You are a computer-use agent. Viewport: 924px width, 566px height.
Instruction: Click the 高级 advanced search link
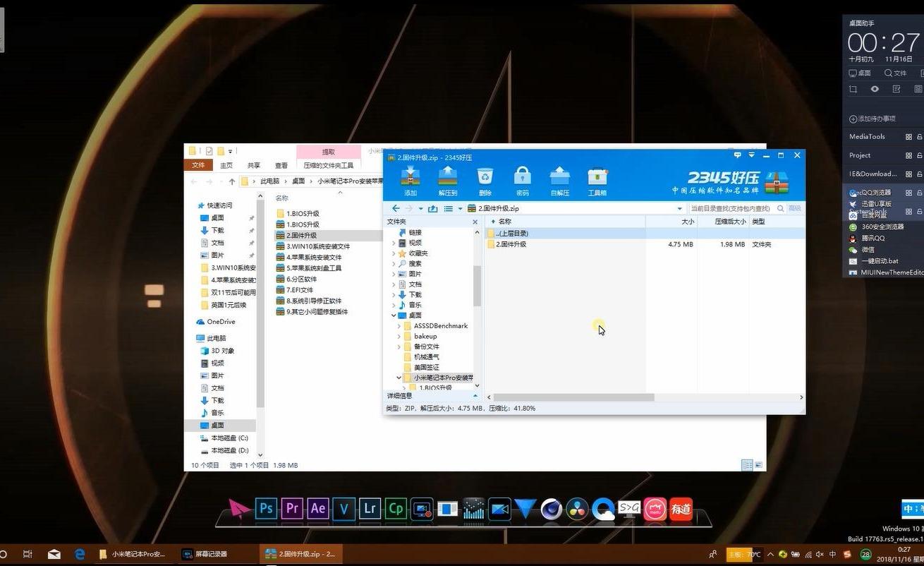pyautogui.click(x=795, y=208)
